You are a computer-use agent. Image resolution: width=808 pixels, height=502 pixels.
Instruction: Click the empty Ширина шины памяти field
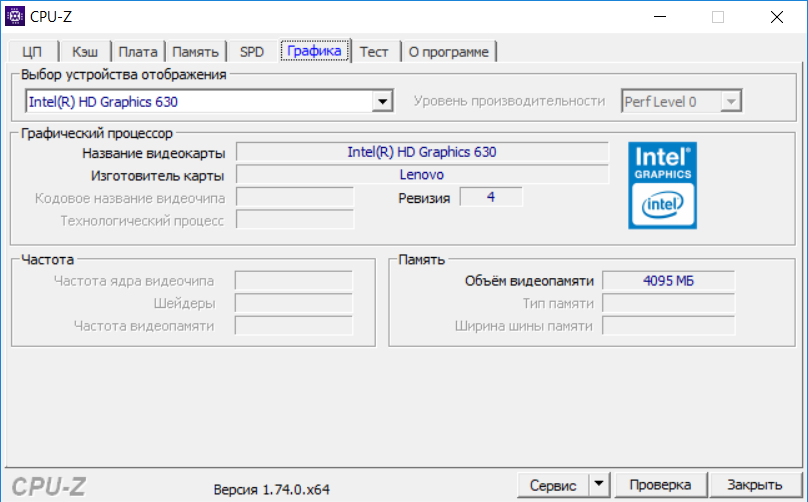click(668, 326)
